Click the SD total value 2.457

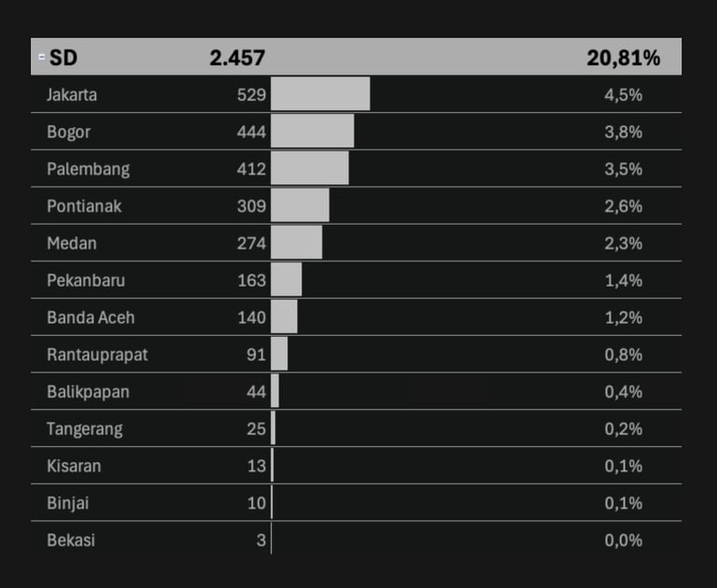(x=237, y=58)
